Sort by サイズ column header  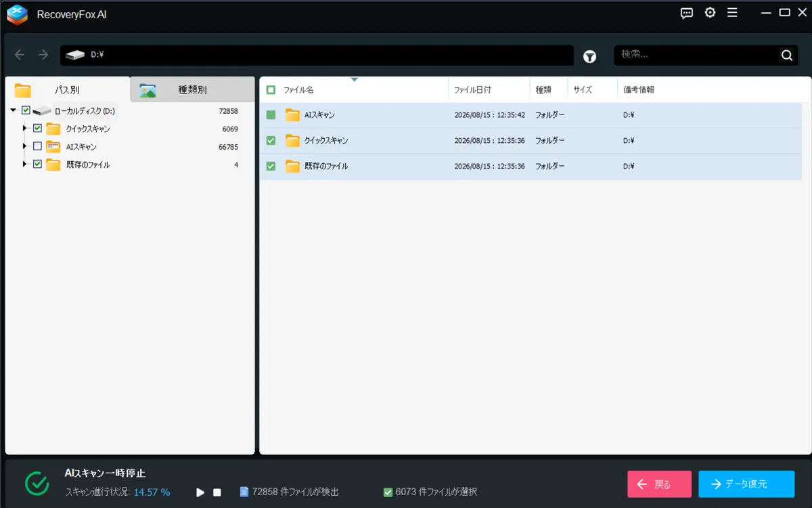coord(592,89)
